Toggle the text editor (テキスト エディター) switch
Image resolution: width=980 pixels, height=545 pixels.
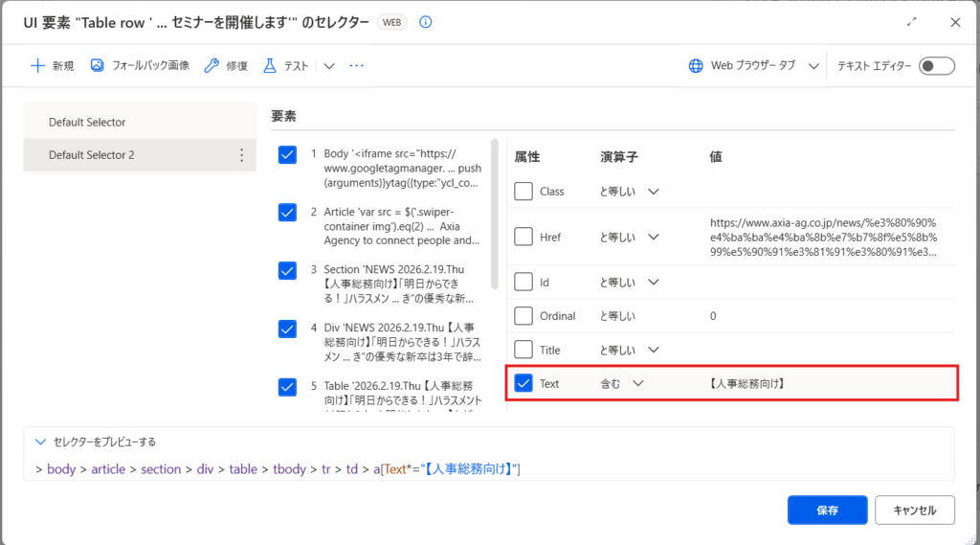[936, 66]
